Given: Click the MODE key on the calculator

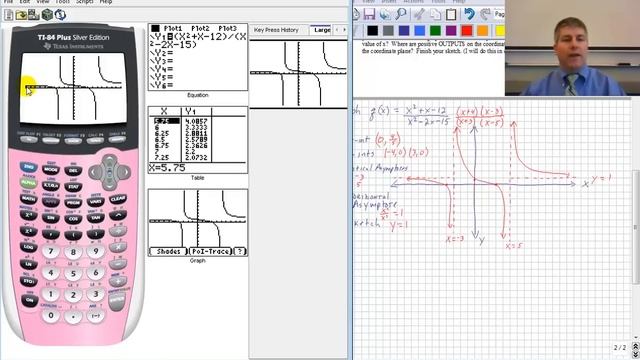Looking at the screenshot, I should (51, 169).
